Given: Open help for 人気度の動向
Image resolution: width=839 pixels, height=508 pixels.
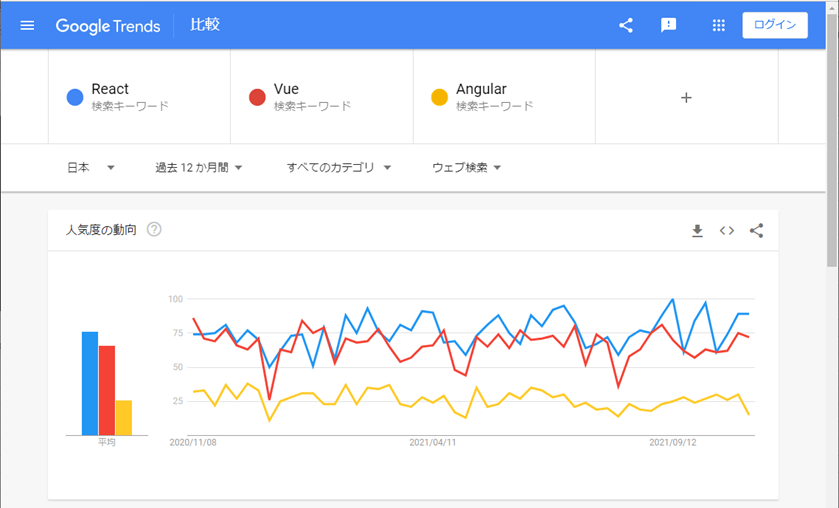Looking at the screenshot, I should 154,230.
